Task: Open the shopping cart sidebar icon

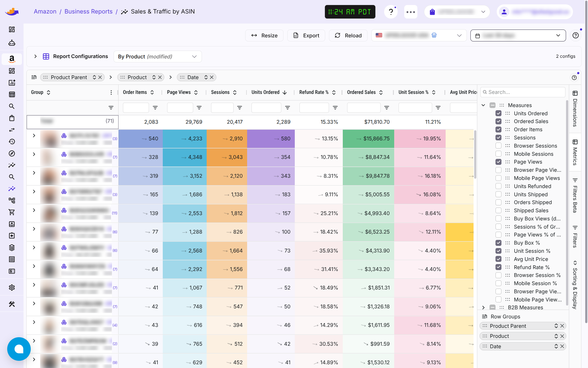Action: click(x=12, y=212)
